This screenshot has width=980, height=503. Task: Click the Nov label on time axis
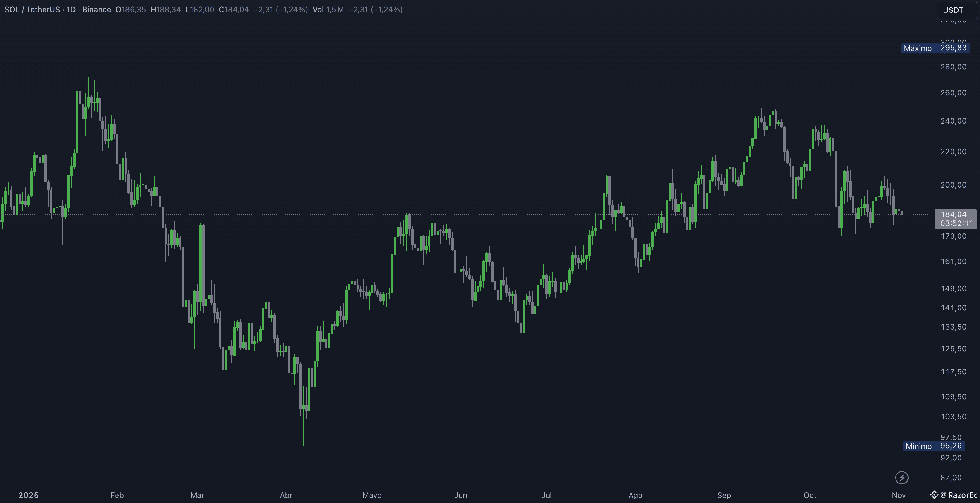click(x=899, y=495)
